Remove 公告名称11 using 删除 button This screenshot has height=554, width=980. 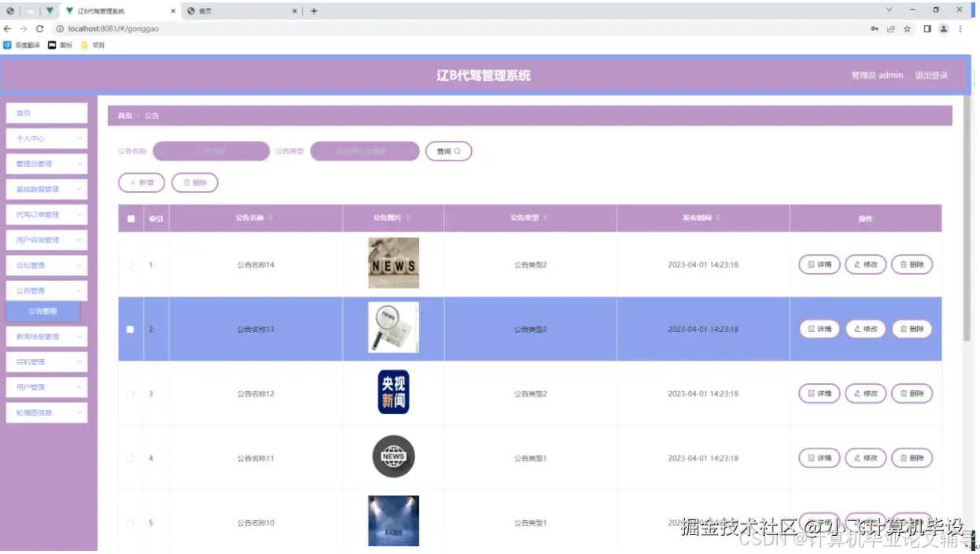point(912,458)
